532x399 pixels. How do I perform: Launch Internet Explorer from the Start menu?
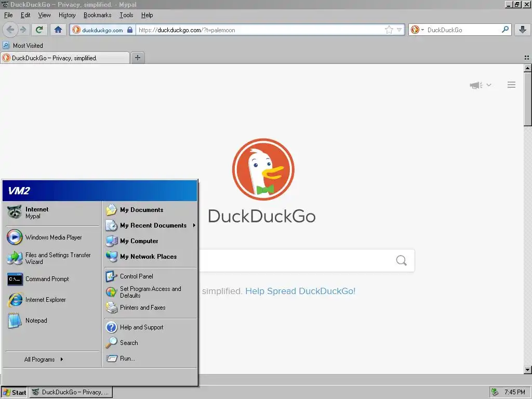(52, 300)
